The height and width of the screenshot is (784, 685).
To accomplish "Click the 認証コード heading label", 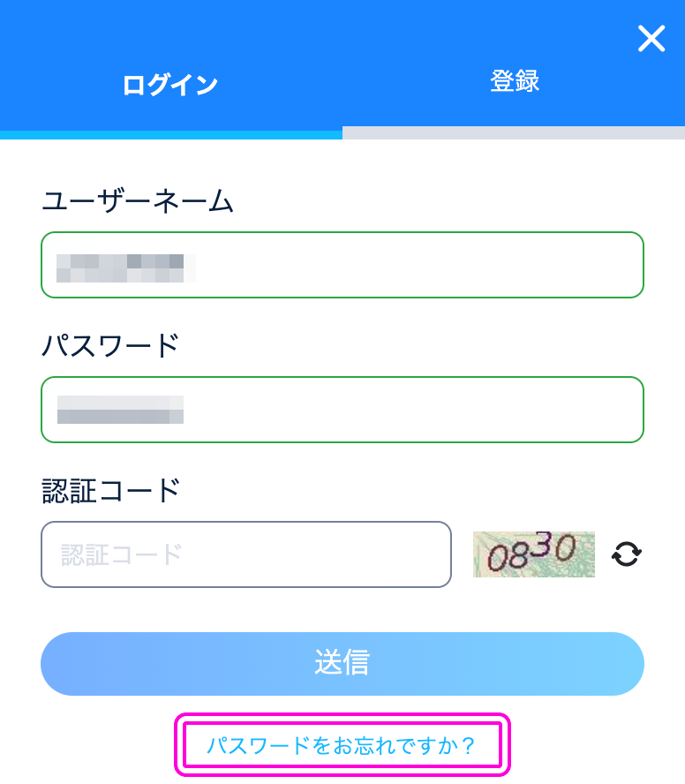I will pyautogui.click(x=110, y=491).
